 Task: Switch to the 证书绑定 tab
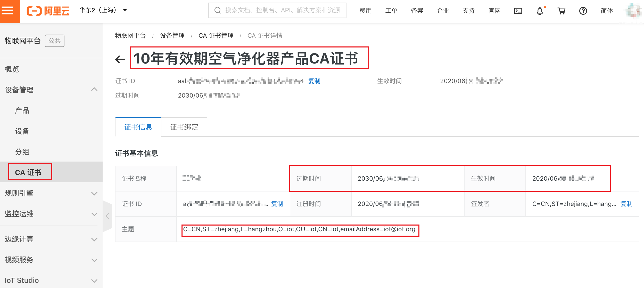point(184,127)
